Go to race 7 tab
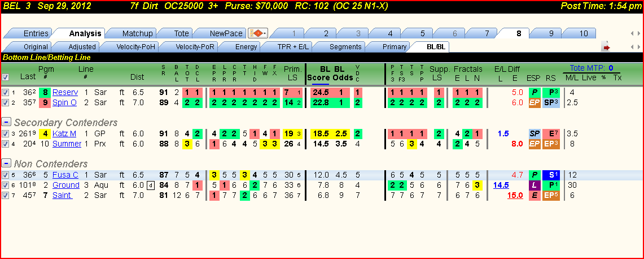Screen dimensions: 644x259 487,33
